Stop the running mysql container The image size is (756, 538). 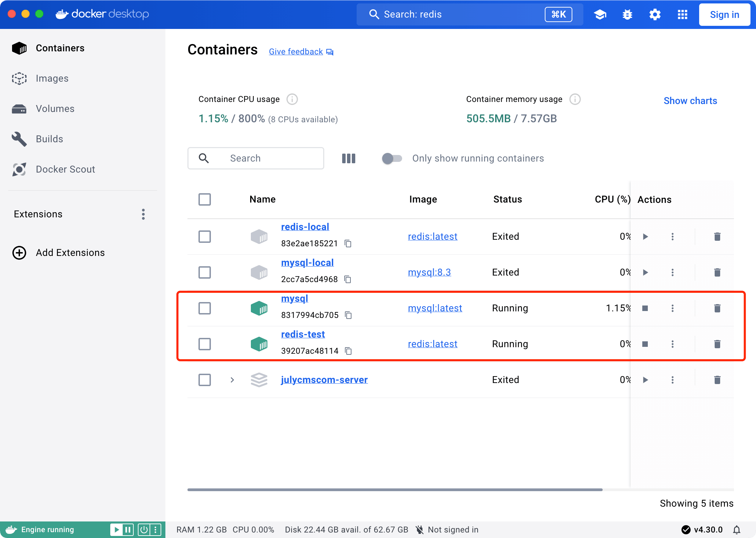click(x=645, y=308)
